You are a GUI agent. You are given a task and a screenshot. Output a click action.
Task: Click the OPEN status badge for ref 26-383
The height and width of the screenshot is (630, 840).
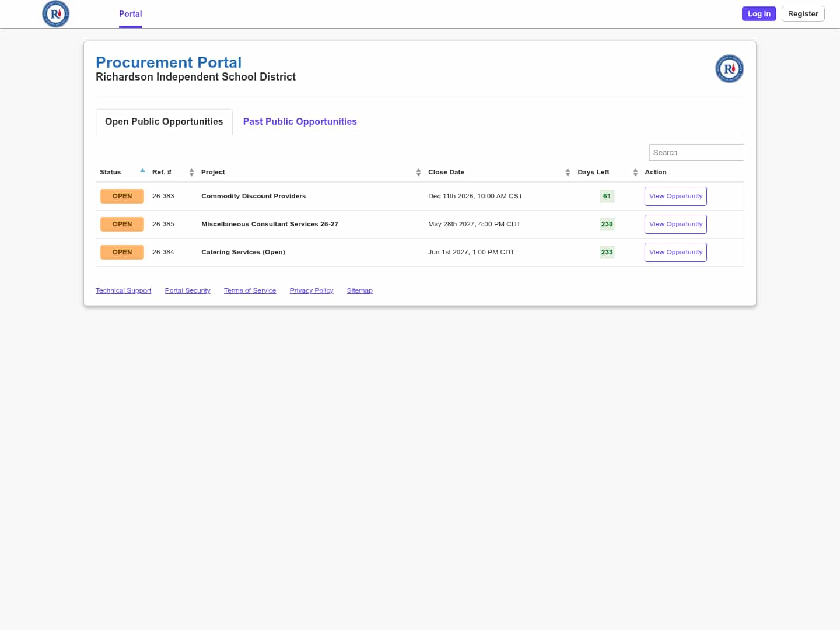pyautogui.click(x=123, y=196)
